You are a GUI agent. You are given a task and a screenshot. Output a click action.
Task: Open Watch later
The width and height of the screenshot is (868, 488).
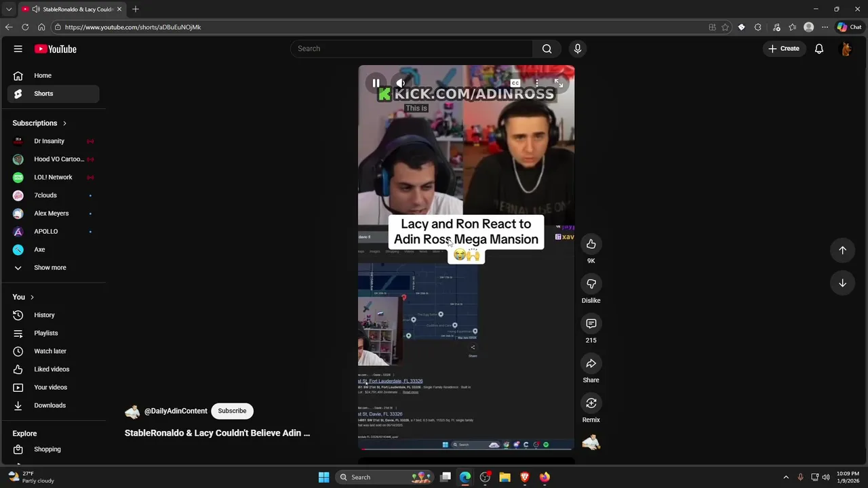click(x=53, y=351)
